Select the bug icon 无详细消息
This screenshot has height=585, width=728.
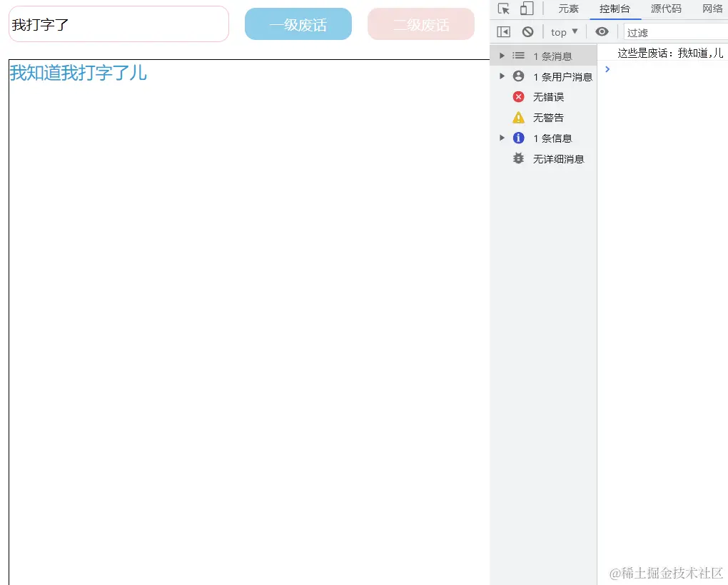(519, 158)
